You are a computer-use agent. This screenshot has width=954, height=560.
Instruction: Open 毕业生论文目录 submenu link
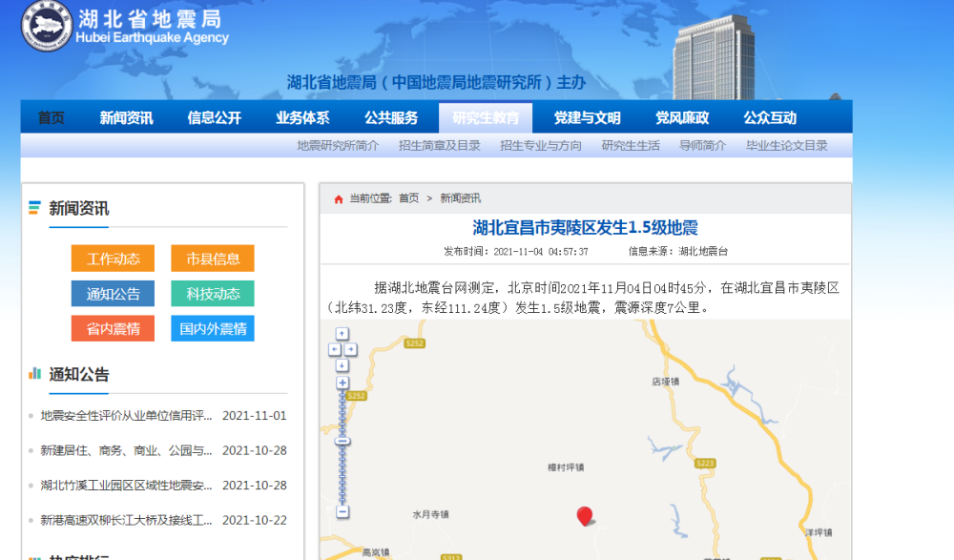(x=787, y=145)
